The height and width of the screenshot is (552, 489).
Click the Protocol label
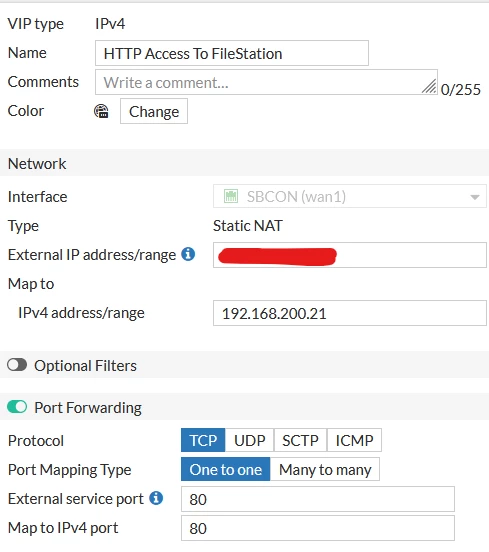click(x=36, y=441)
